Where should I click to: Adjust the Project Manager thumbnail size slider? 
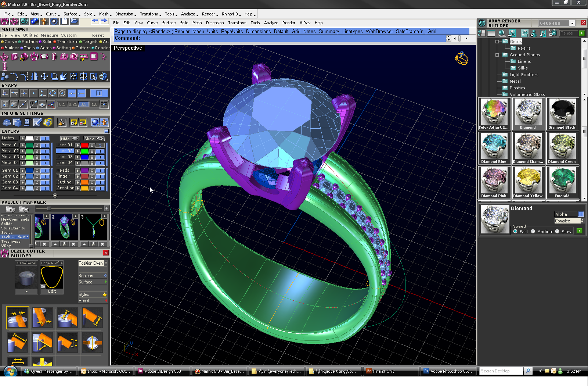(x=49, y=208)
